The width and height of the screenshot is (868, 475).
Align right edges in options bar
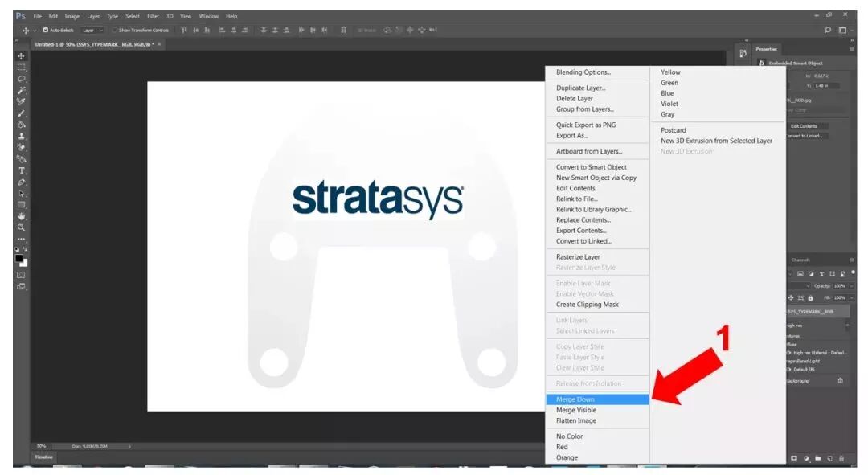tap(245, 30)
